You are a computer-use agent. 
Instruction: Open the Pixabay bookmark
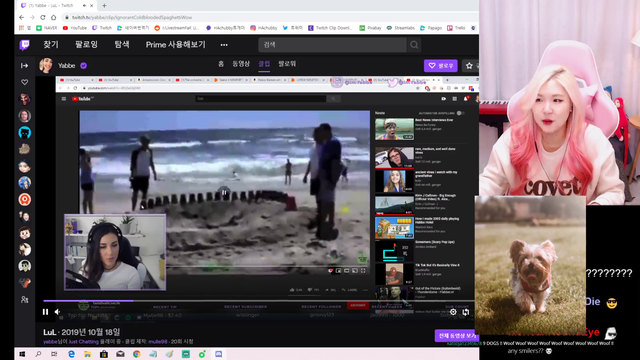[370, 28]
